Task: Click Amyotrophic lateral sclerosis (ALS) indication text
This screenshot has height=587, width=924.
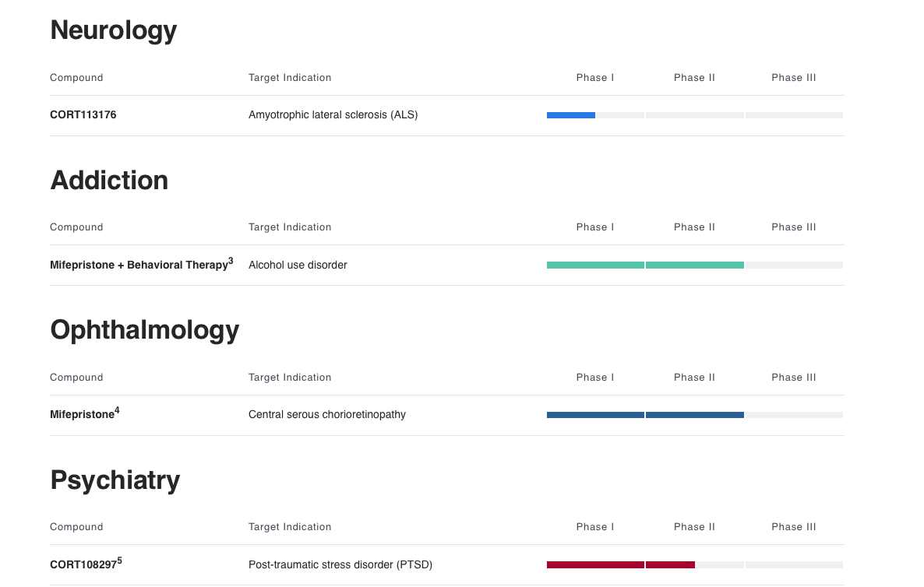Action: click(333, 115)
